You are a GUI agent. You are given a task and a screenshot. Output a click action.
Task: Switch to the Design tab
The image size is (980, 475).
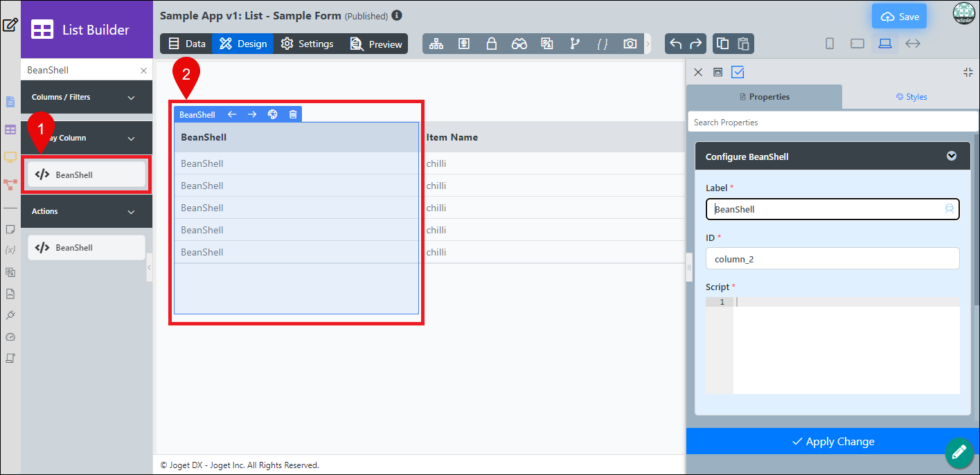(243, 44)
